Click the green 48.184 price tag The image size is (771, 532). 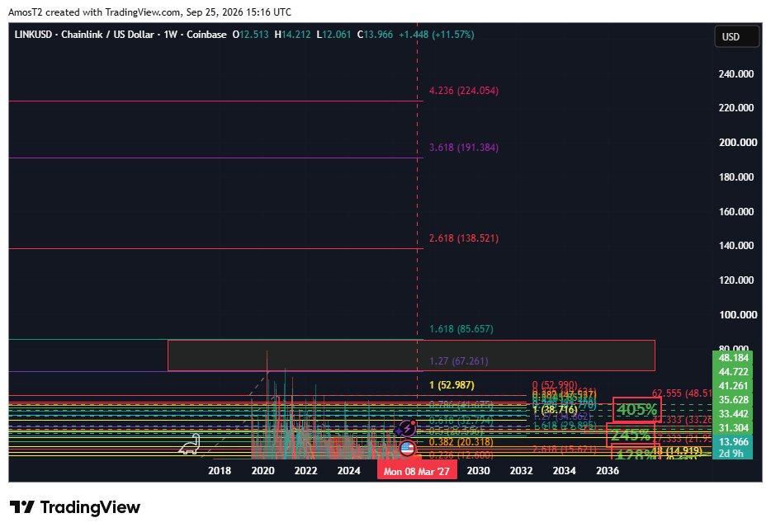(733, 358)
